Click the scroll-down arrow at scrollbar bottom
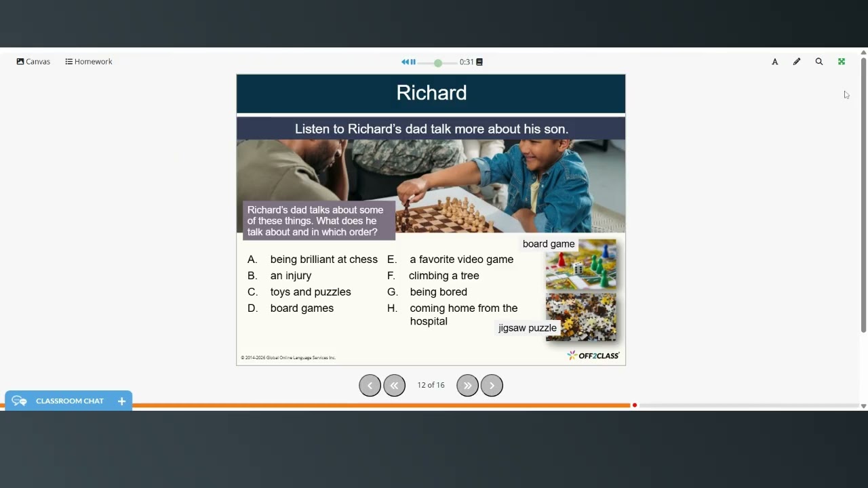The height and width of the screenshot is (488, 868). pyautogui.click(x=863, y=406)
